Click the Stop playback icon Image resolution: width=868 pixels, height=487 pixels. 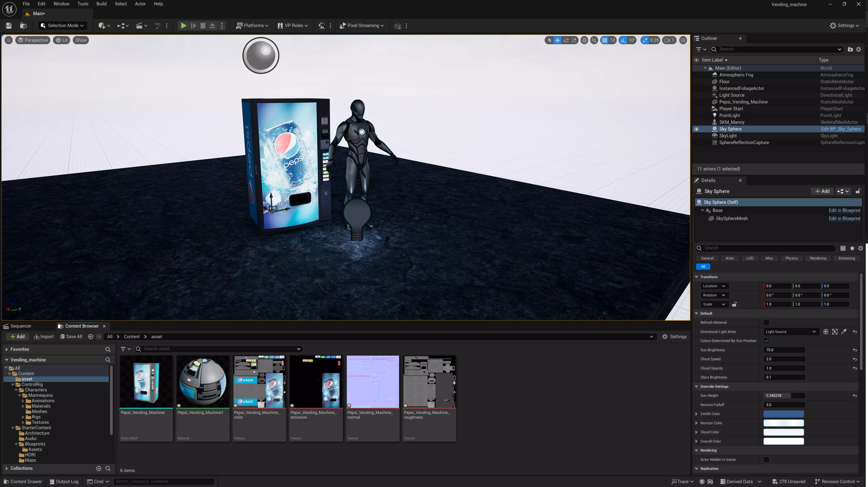click(x=203, y=26)
